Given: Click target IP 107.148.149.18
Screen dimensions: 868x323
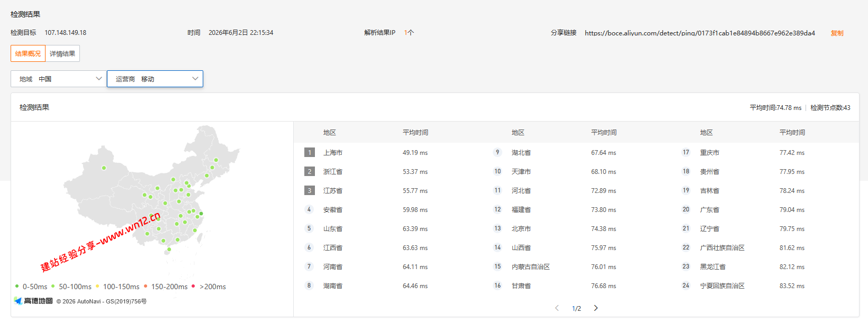Looking at the screenshot, I should [x=66, y=33].
